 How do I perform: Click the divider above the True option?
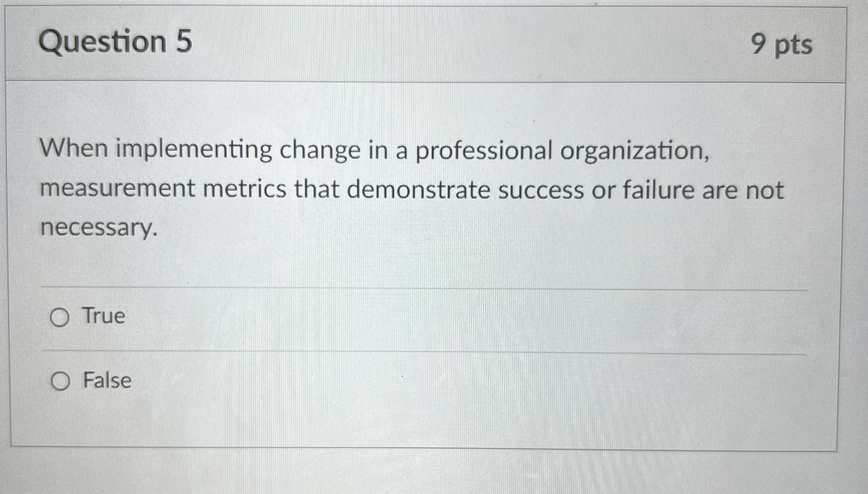[421, 287]
